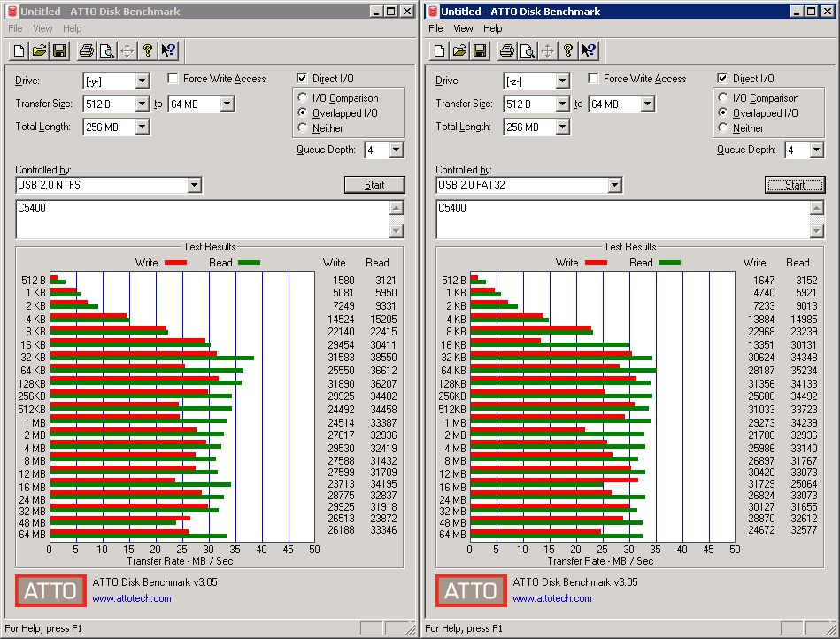Open Queue Depth dropdown in right window
Viewport: 840px width, 639px height.
point(816,150)
